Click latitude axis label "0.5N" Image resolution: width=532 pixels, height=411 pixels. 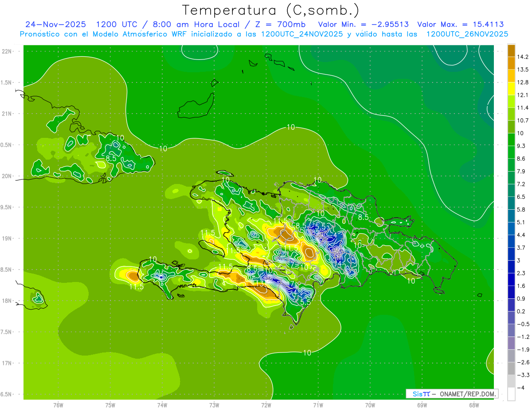6,145
